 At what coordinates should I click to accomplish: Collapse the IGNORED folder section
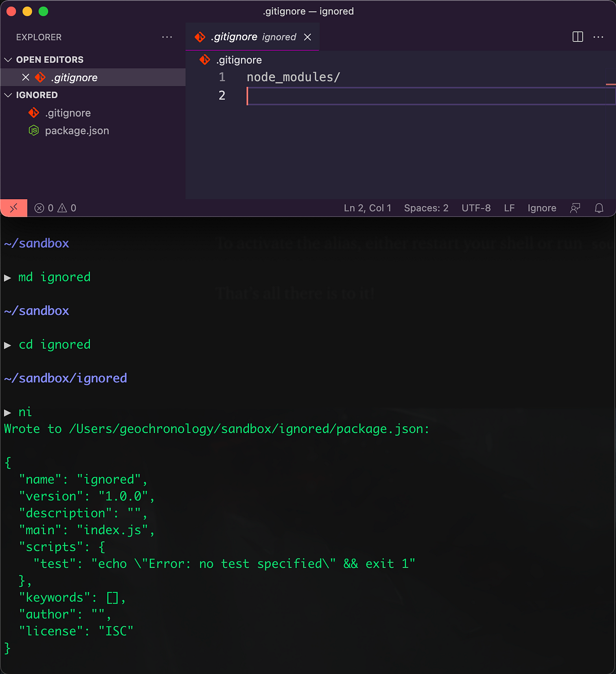[8, 94]
